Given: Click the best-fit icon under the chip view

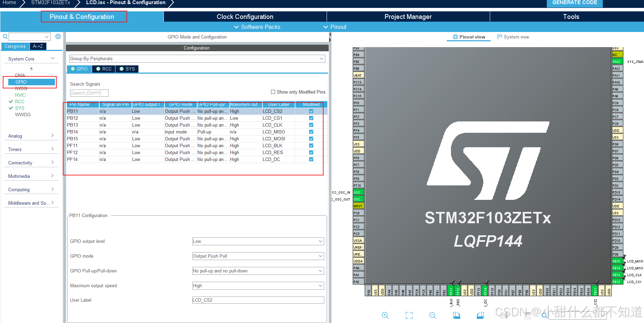Looking at the screenshot, I should (x=409, y=315).
